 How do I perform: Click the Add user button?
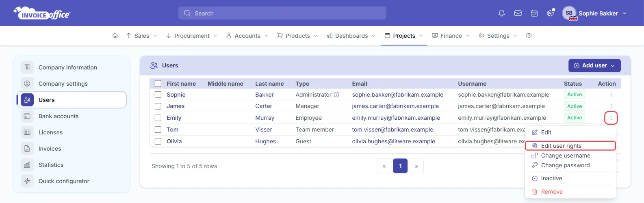click(x=594, y=65)
